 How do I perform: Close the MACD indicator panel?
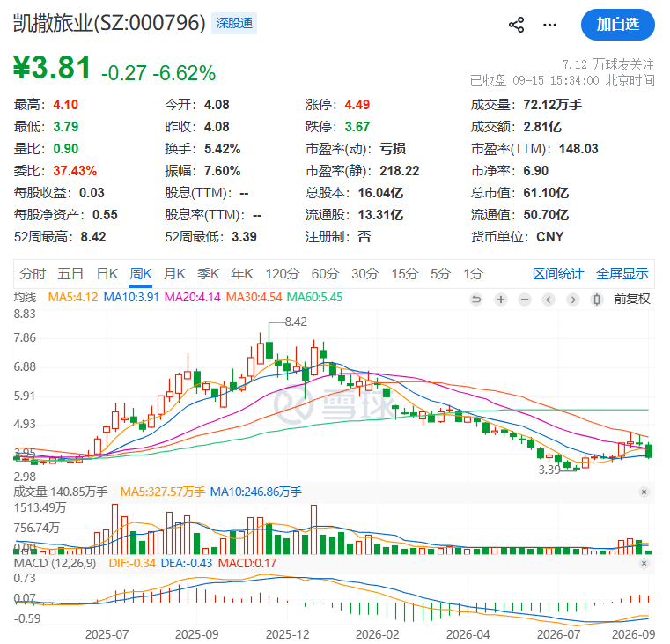(x=644, y=564)
